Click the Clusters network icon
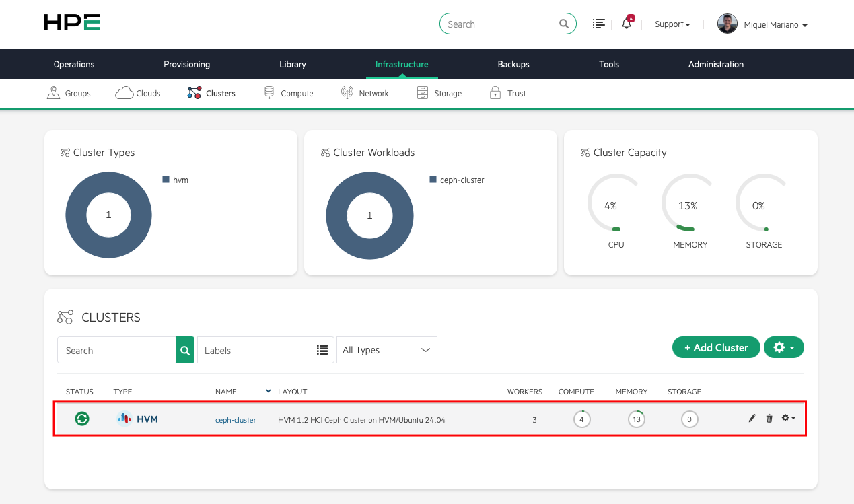The image size is (854, 504). point(193,92)
